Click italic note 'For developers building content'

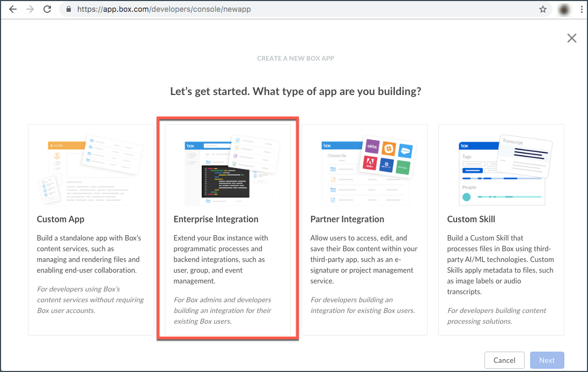coord(496,310)
